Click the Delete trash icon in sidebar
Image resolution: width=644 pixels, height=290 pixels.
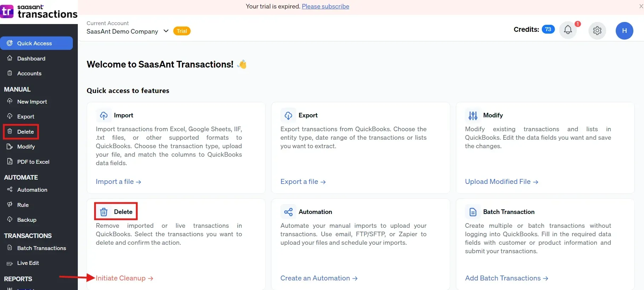[10, 131]
